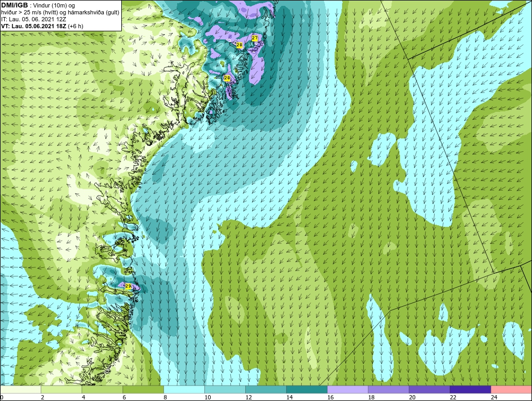Click the 'Vindur (10m) og' text
This screenshot has width=532, height=401.
(54, 6)
